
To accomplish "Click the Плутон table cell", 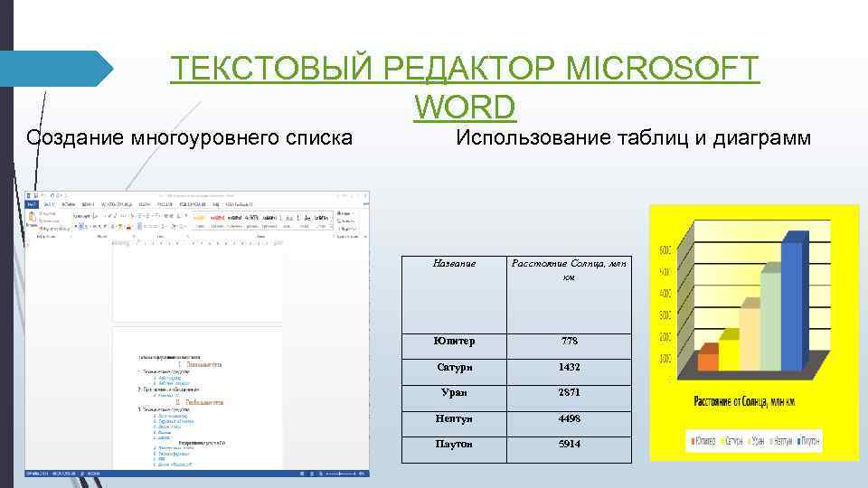I will coord(454,450).
